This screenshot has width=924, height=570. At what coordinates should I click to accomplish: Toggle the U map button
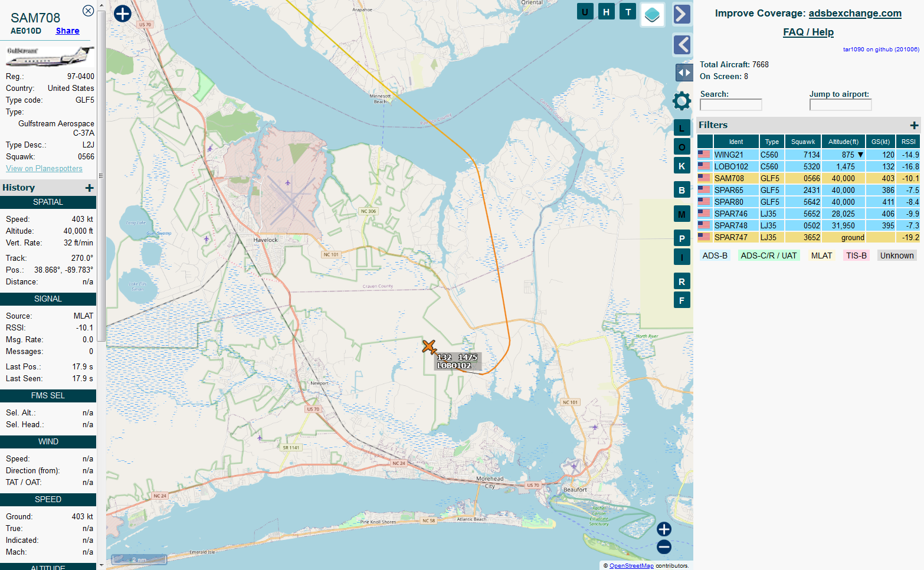[x=585, y=12]
